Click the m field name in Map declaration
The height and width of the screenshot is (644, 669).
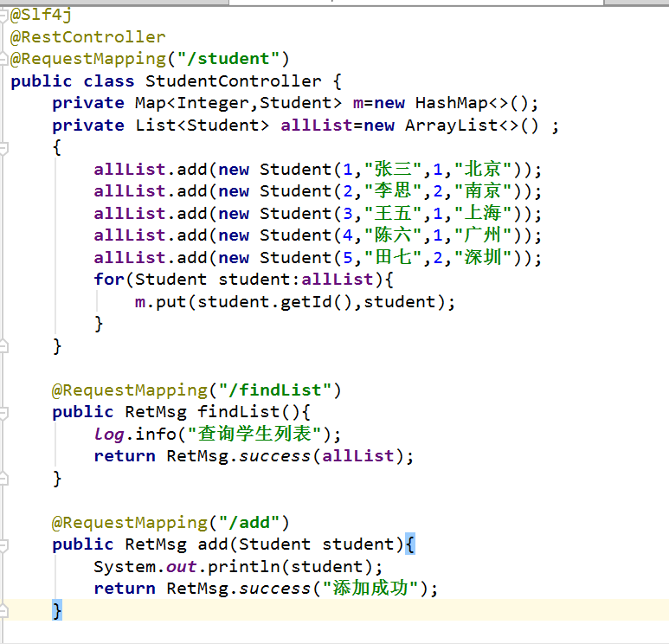click(x=358, y=103)
